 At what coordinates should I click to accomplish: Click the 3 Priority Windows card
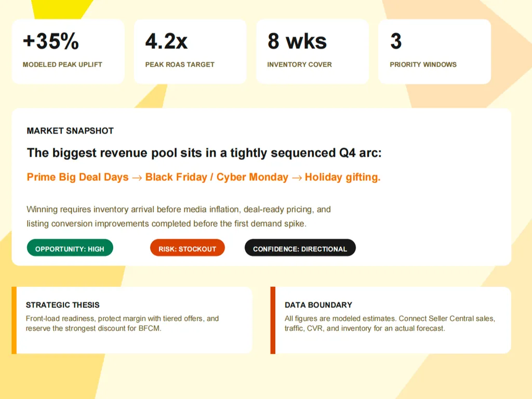tap(435, 51)
